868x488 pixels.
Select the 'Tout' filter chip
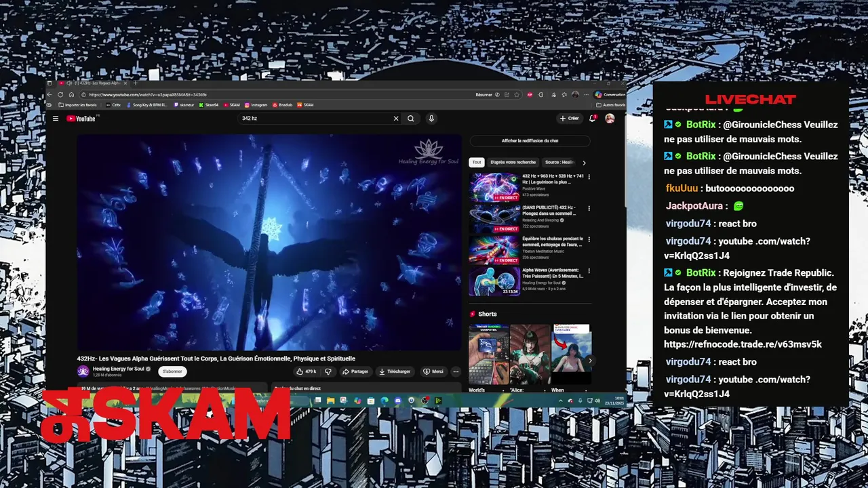tap(477, 163)
